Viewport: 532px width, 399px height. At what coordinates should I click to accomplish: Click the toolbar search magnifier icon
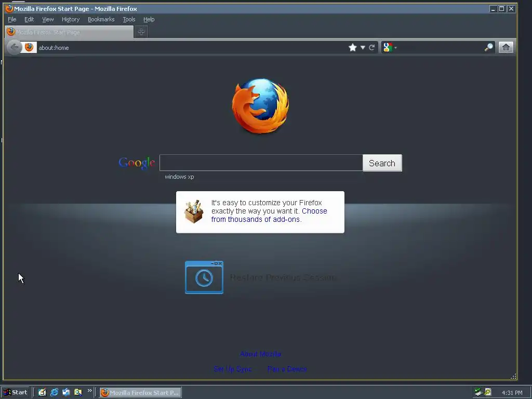pyautogui.click(x=488, y=47)
